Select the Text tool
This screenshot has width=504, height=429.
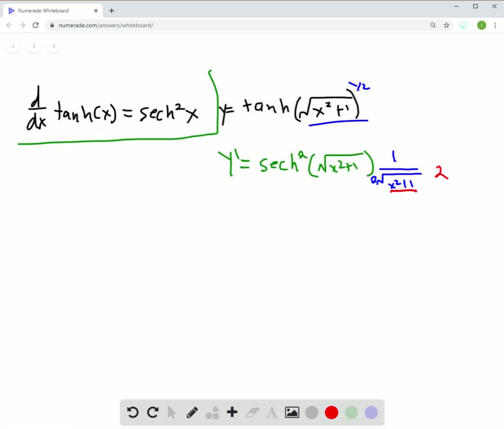point(272,412)
